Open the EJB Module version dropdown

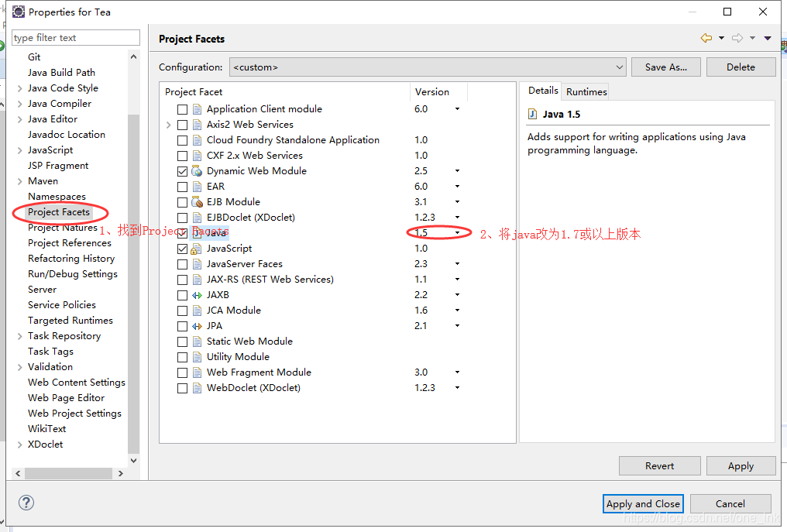click(x=457, y=202)
